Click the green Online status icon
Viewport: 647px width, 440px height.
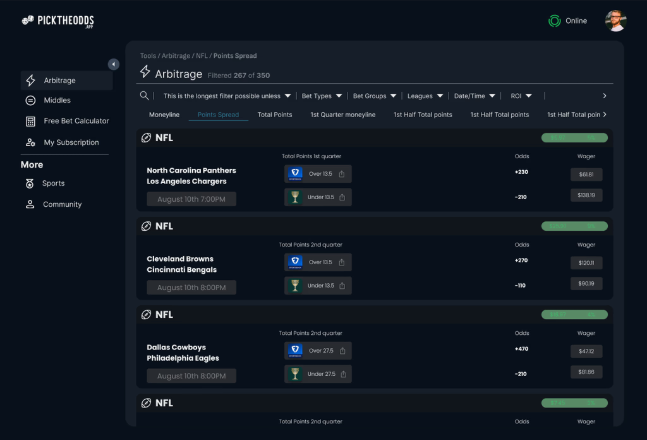point(554,21)
